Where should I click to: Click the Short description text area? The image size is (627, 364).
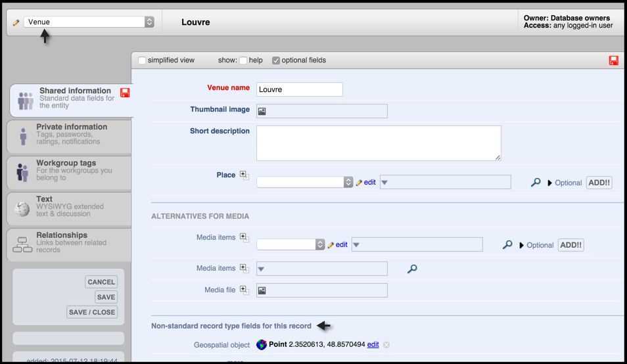click(x=379, y=143)
